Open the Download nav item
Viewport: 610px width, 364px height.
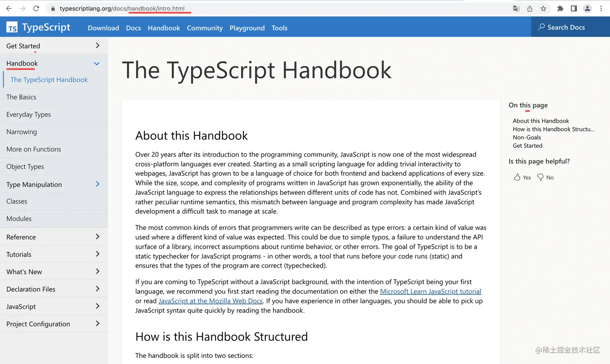[103, 28]
